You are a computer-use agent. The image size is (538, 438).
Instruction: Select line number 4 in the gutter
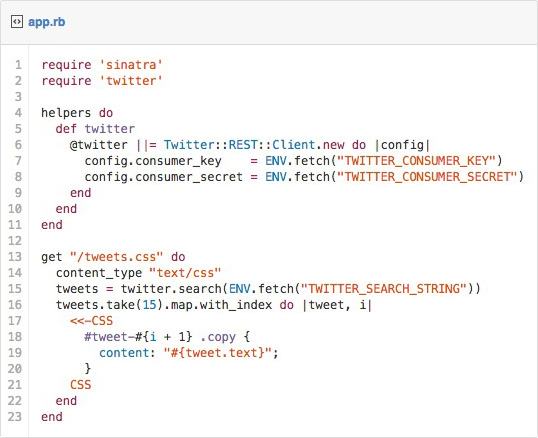(x=18, y=113)
